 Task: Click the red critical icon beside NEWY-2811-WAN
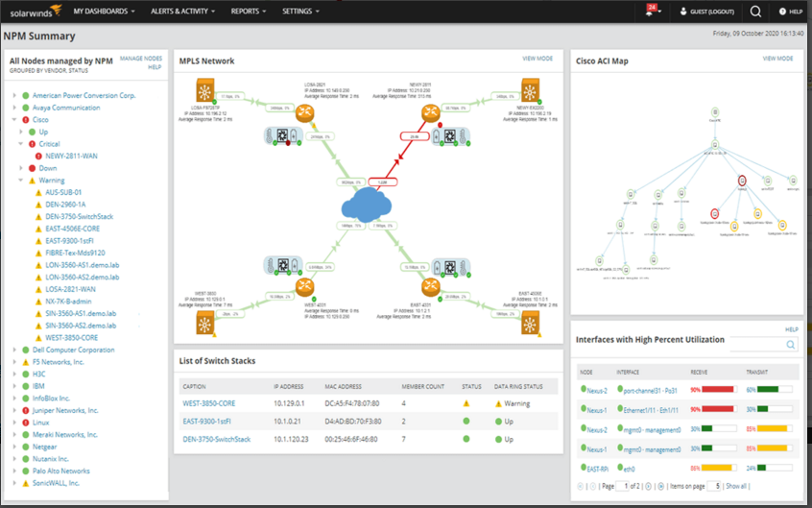38,156
